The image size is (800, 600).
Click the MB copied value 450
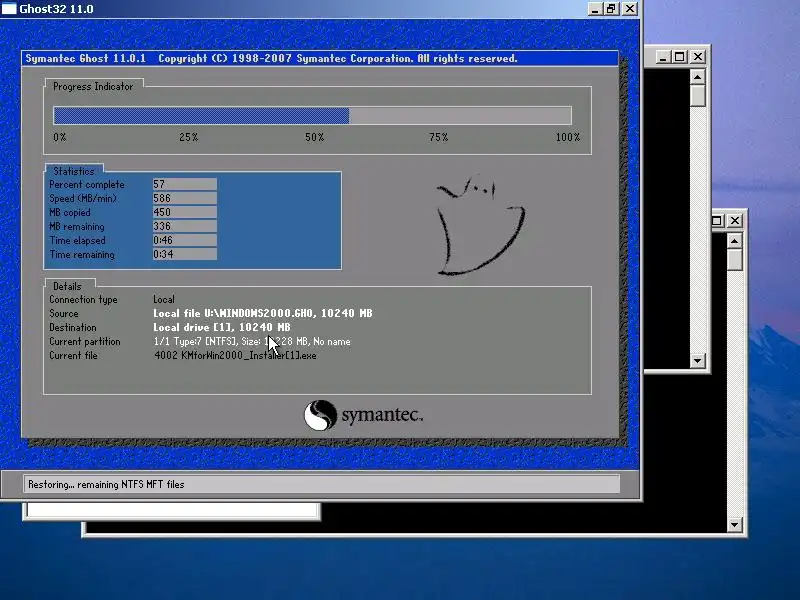coord(184,212)
